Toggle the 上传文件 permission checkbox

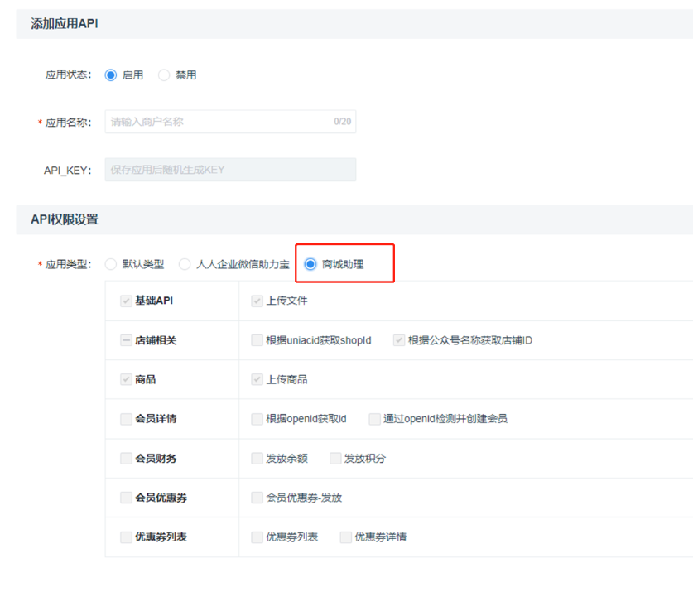click(257, 301)
